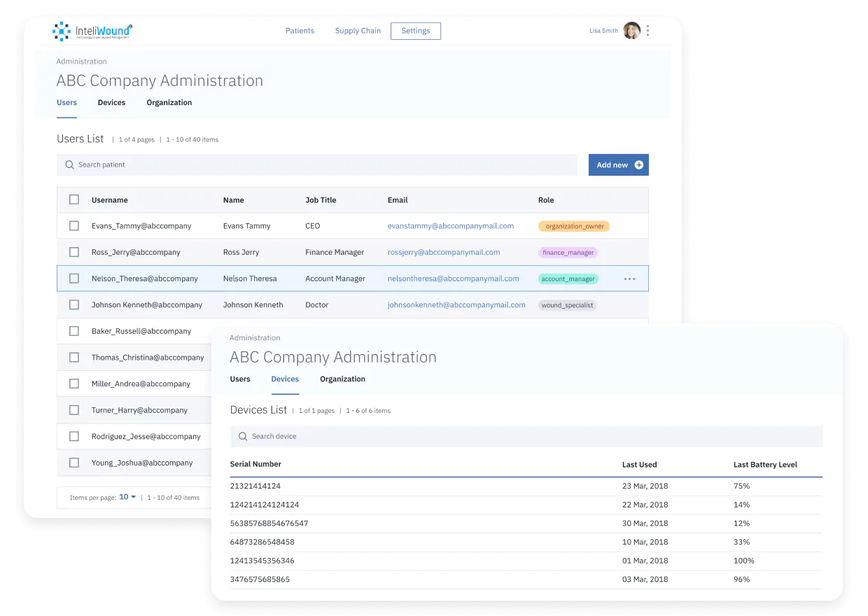Open email johnsonkenneth@abccompanymail.com
The height and width of the screenshot is (616, 868).
tap(456, 304)
